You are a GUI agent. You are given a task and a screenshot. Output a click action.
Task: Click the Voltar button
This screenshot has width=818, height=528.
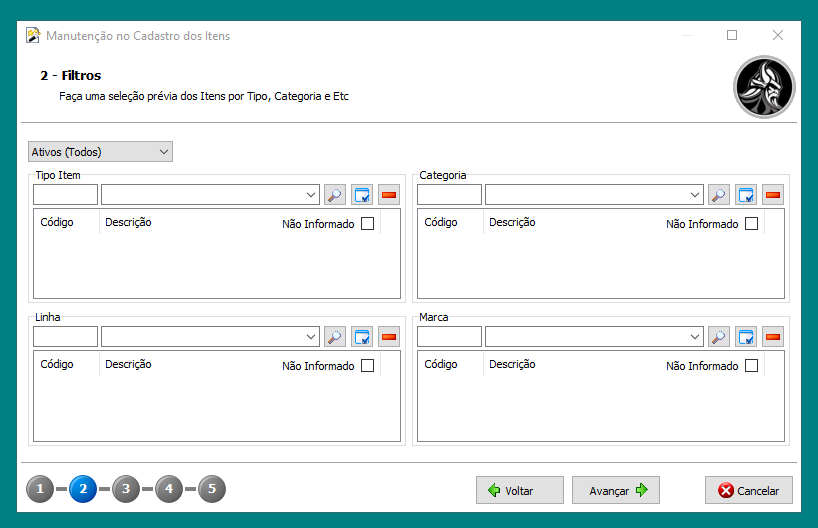point(520,490)
